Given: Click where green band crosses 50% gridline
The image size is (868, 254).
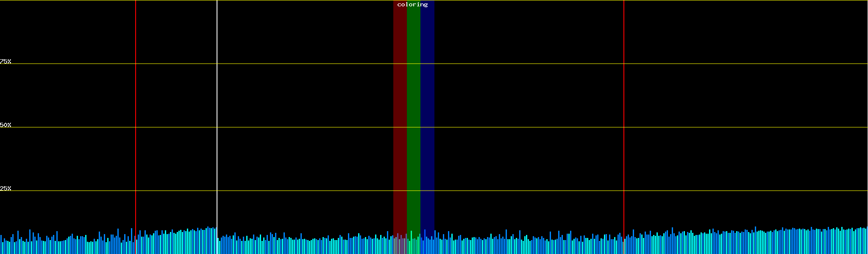Looking at the screenshot, I should 413,127.
